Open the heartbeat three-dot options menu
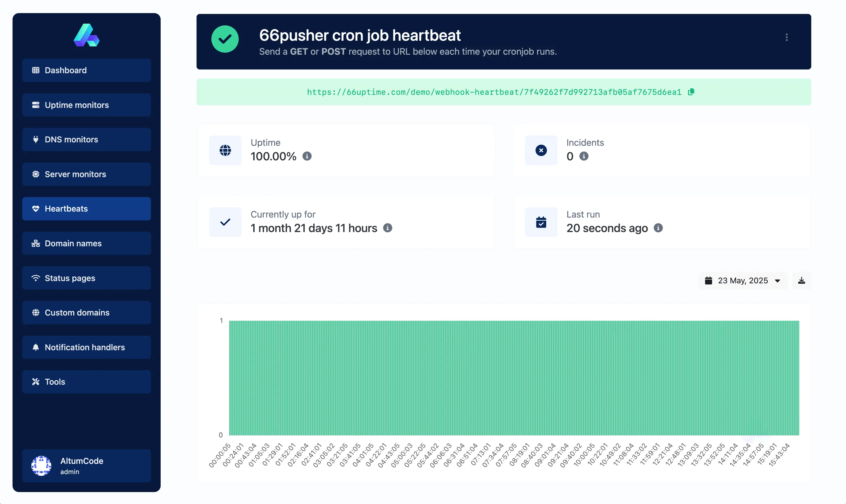846x504 pixels. click(x=787, y=37)
